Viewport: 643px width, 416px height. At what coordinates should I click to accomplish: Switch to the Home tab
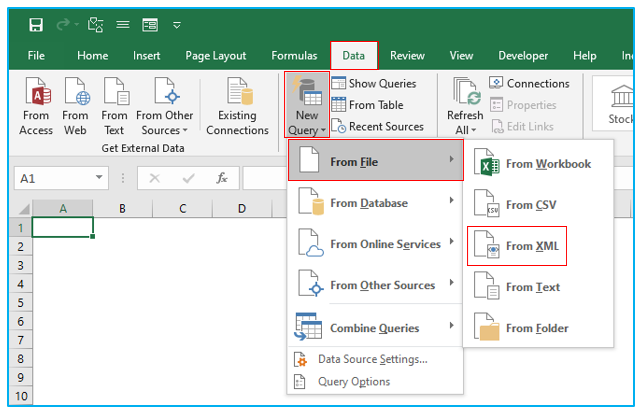93,55
